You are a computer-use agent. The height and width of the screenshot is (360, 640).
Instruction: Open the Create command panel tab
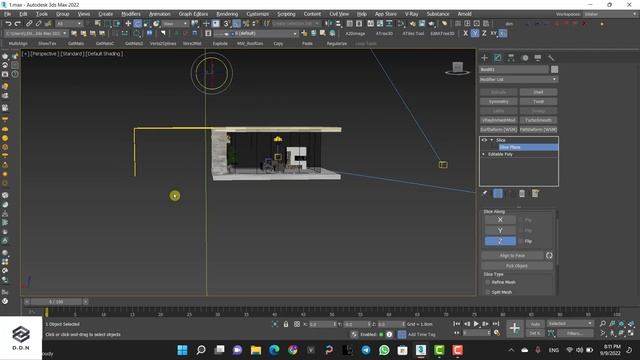tap(484, 58)
